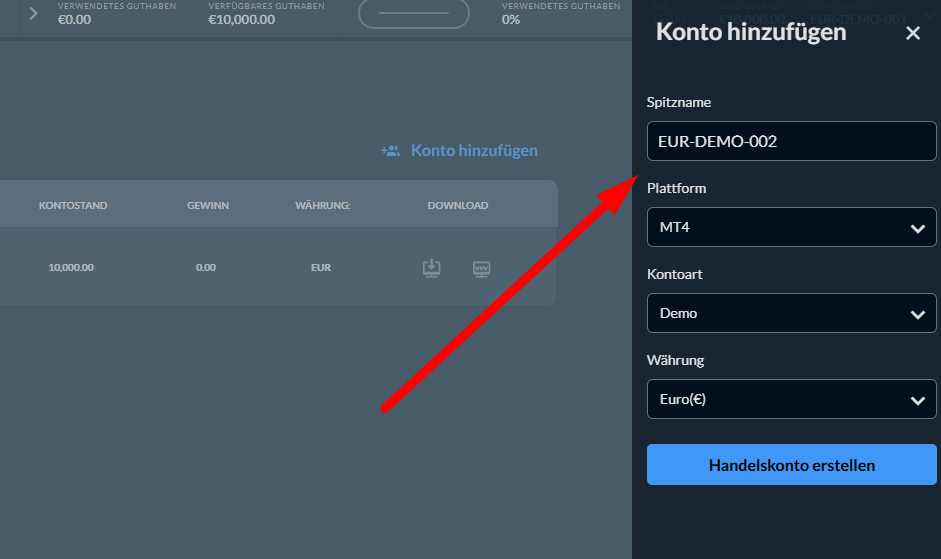The width and height of the screenshot is (941, 559).
Task: Click the download platform icon in the account row
Action: tap(431, 268)
